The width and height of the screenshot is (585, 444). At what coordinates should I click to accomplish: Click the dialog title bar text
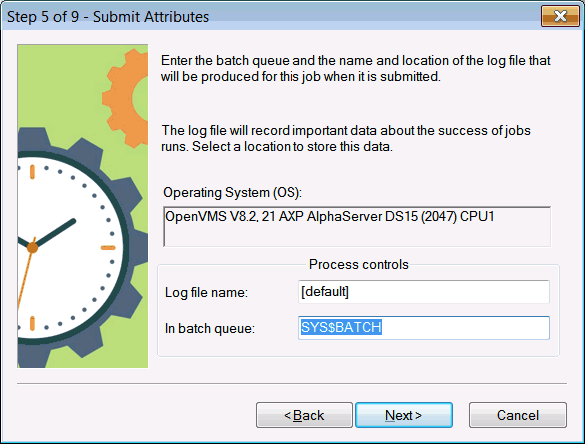click(108, 17)
